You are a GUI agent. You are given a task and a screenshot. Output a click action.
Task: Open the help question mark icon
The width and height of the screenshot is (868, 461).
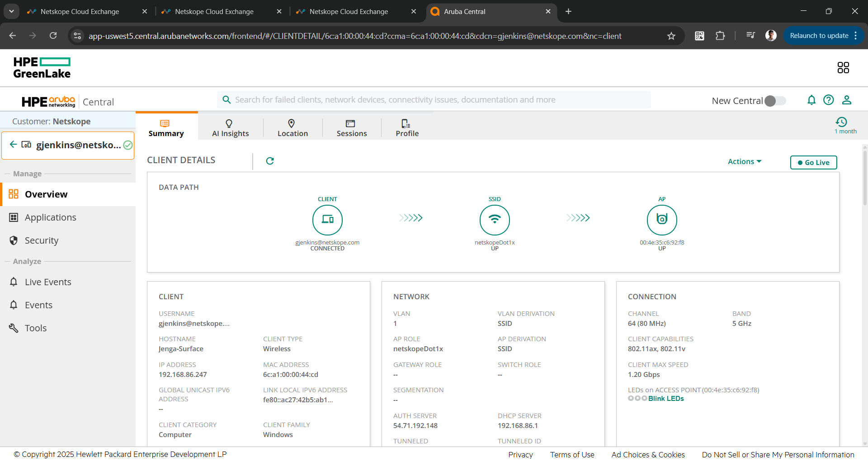829,100
